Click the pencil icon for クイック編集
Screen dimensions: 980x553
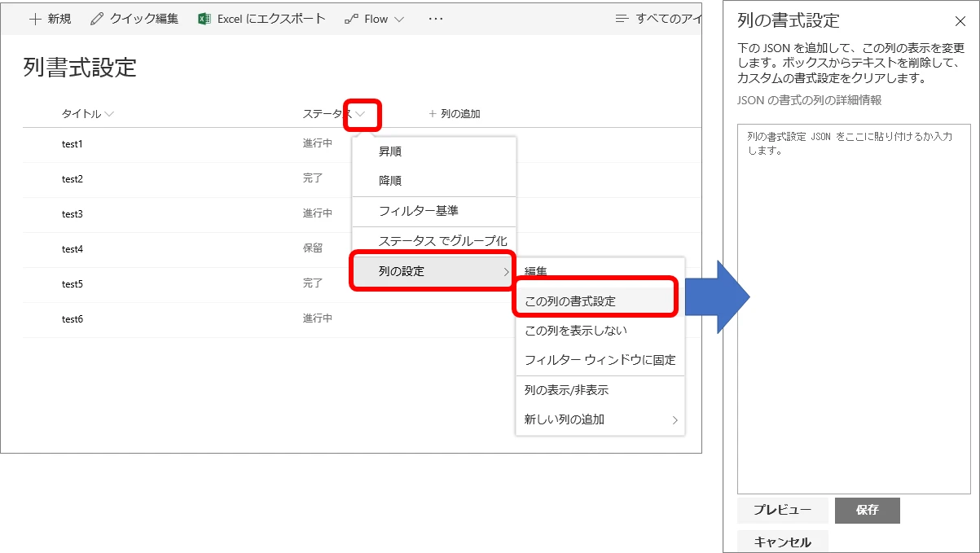[97, 19]
